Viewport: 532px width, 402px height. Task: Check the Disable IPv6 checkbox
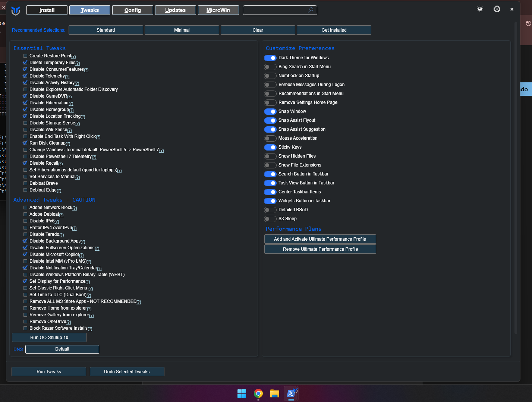click(25, 221)
